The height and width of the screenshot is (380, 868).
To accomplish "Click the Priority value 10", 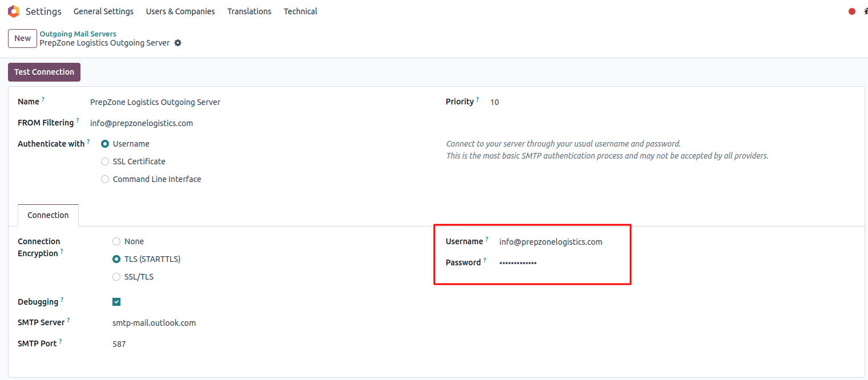I will point(494,102).
